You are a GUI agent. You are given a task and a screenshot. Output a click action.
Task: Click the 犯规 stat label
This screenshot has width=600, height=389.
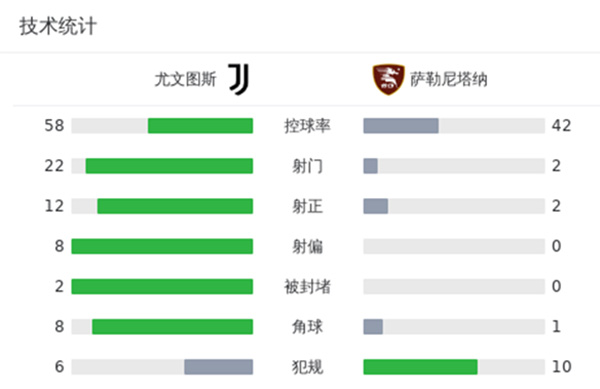(307, 367)
